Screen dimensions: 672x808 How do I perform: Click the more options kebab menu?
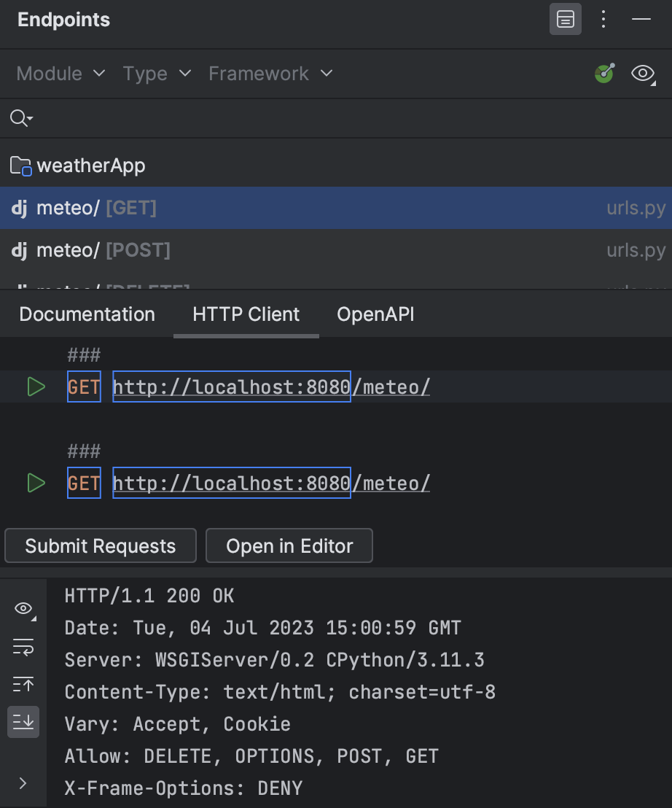[603, 20]
